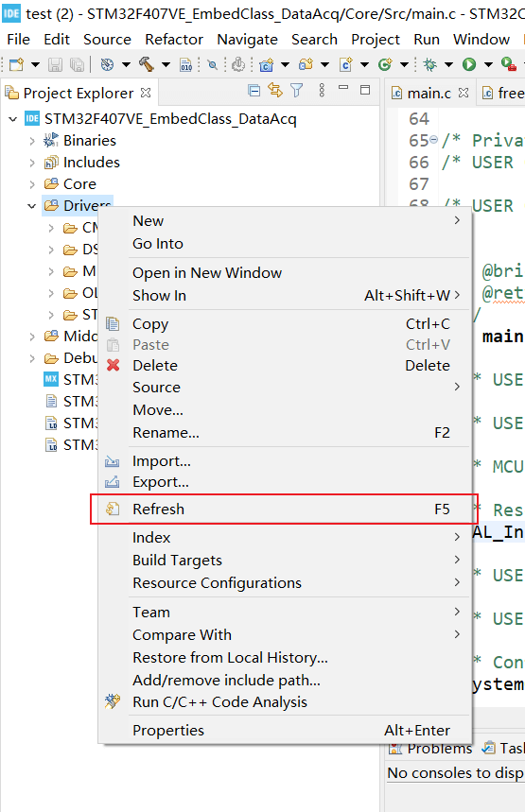Click red X Delete icon in context menu
This screenshot has width=525, height=812.
(x=113, y=365)
